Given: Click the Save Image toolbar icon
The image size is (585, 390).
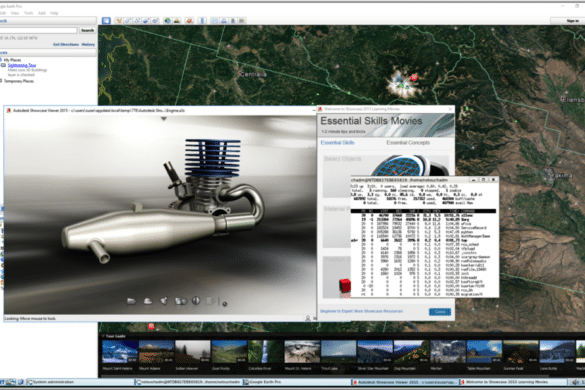Looking at the screenshot, I should click(x=233, y=21).
